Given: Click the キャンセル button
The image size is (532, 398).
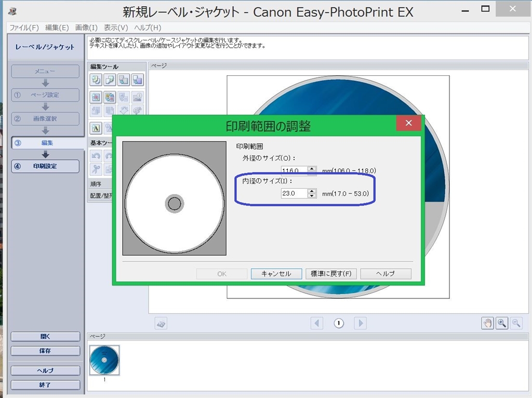Looking at the screenshot, I should pyautogui.click(x=276, y=274).
